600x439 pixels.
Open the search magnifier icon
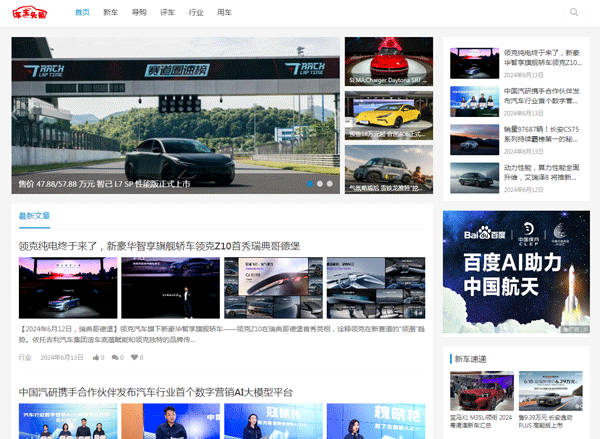(574, 12)
